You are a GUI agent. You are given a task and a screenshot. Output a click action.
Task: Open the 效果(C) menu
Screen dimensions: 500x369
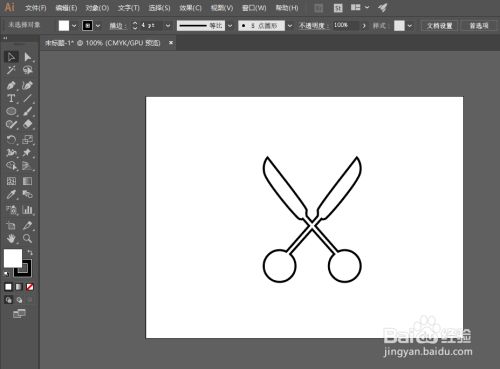(x=190, y=8)
